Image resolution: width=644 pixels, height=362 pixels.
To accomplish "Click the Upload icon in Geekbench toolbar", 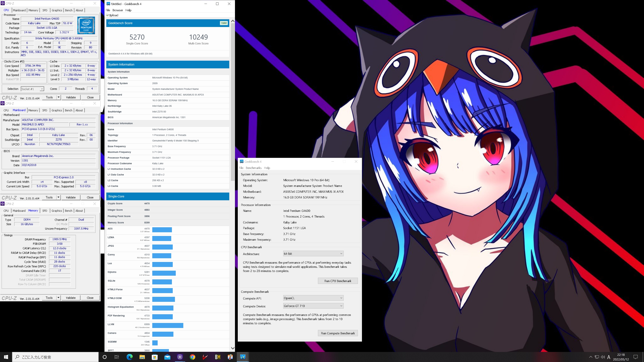I will coord(107,15).
